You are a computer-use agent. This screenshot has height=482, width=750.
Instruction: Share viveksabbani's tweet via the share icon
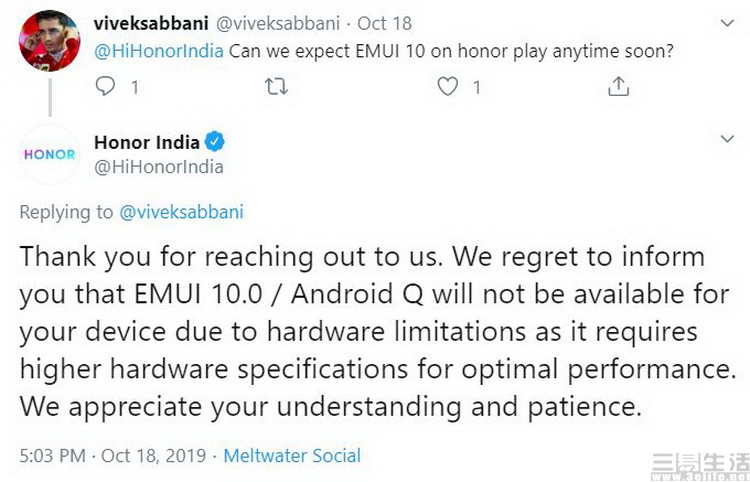pyautogui.click(x=618, y=87)
